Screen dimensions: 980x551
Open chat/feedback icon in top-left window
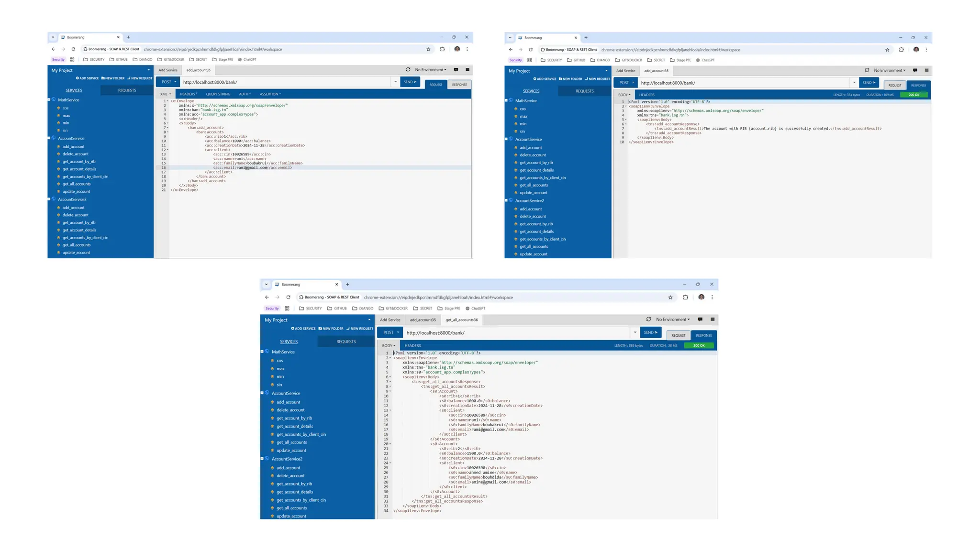point(456,70)
